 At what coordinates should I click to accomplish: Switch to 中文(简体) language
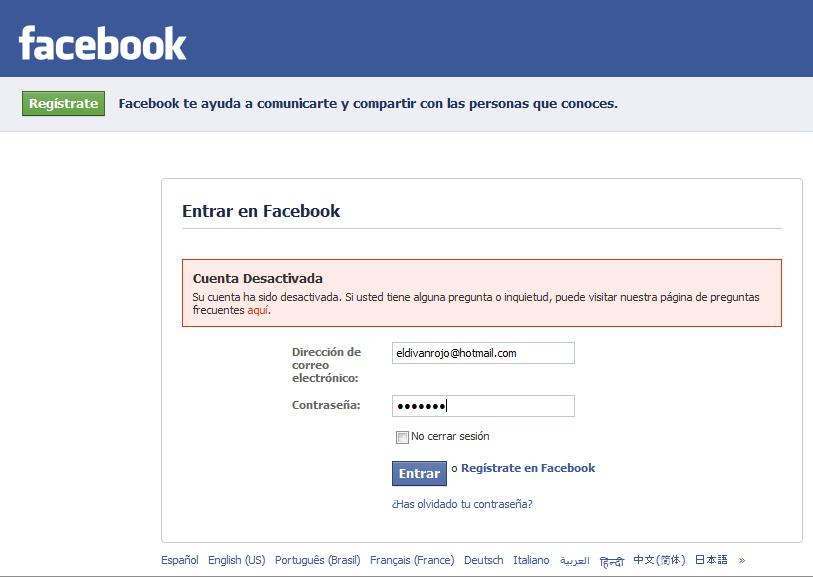(x=657, y=560)
